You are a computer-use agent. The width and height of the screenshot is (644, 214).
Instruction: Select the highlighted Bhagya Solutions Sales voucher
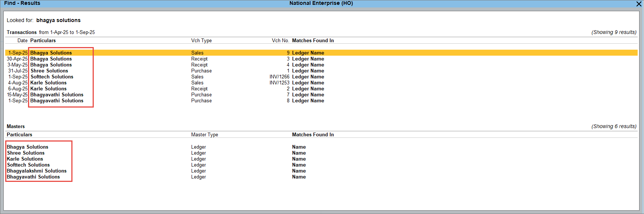[51, 53]
